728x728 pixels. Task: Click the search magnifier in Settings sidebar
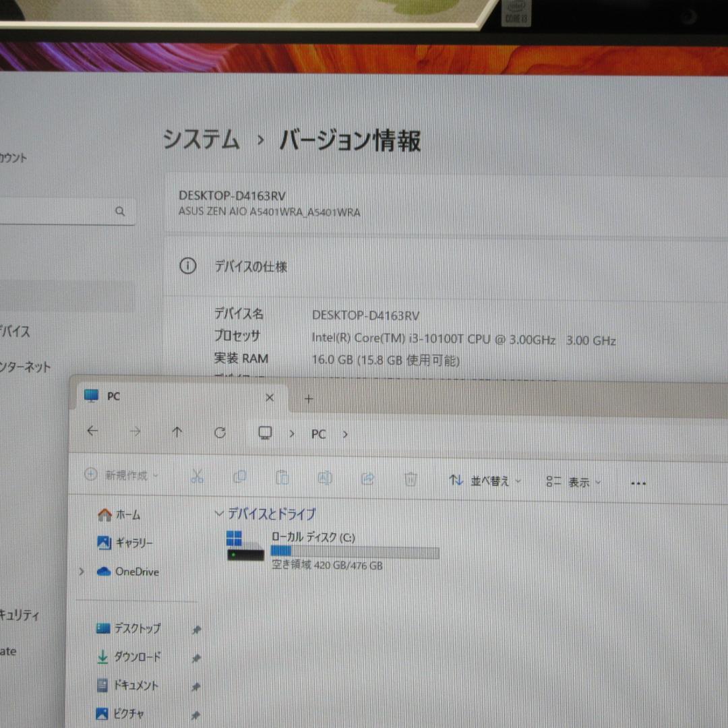[121, 212]
